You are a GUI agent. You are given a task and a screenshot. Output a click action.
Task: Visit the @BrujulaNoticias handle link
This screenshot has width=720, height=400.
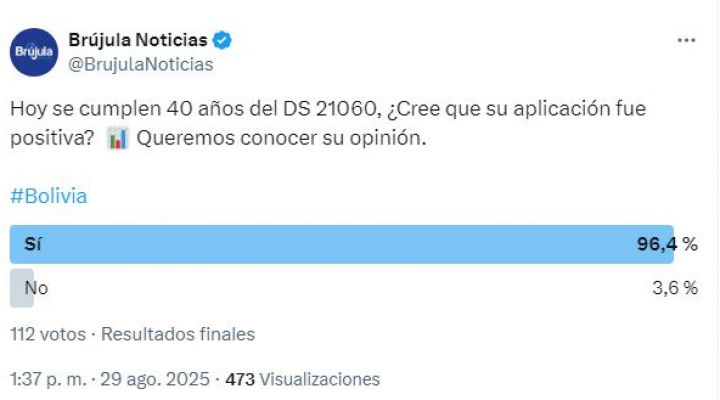click(141, 64)
